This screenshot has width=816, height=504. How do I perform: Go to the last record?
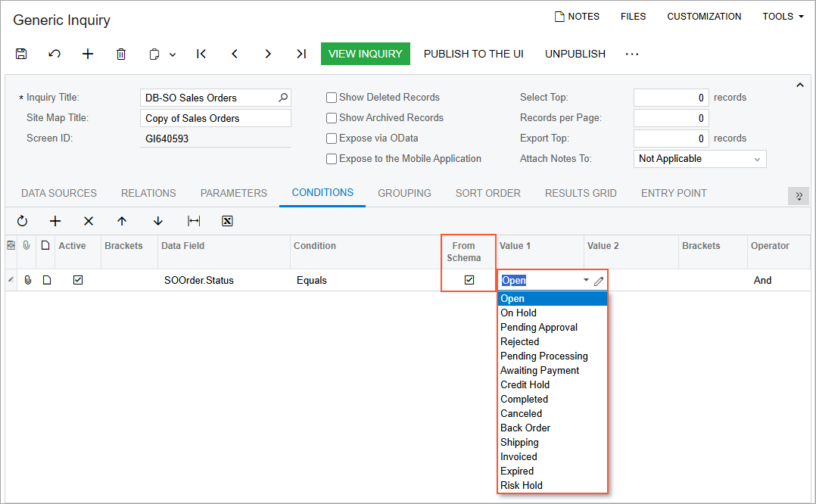301,54
